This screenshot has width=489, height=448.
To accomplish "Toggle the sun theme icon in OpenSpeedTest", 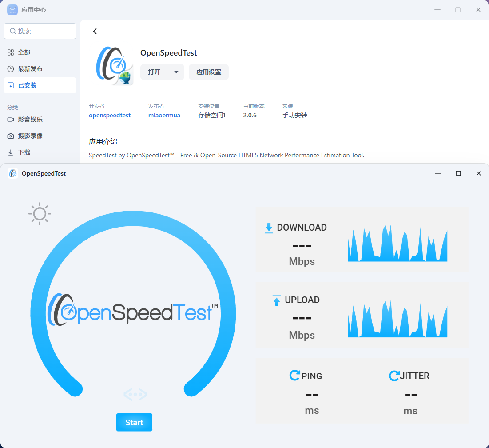I will pos(40,214).
